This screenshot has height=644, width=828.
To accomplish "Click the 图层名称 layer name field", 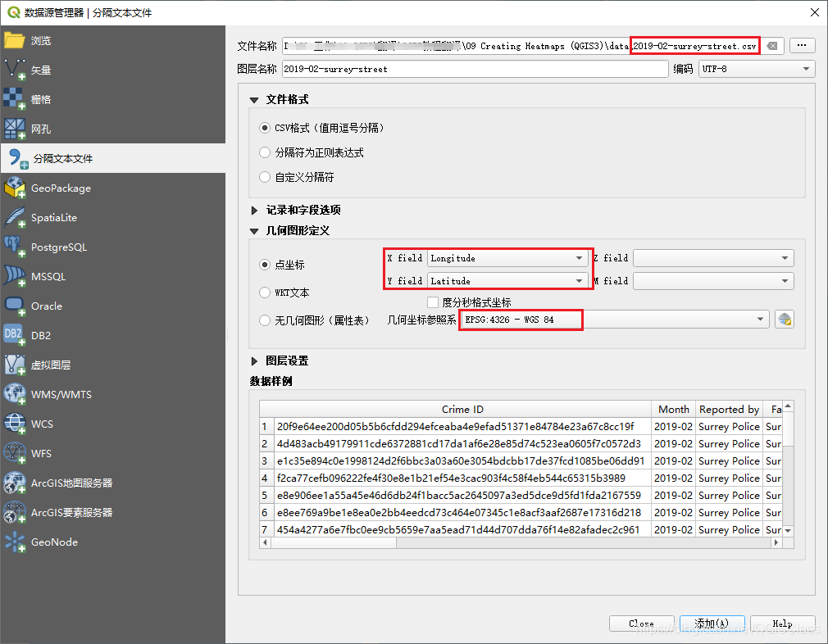I will pos(475,69).
